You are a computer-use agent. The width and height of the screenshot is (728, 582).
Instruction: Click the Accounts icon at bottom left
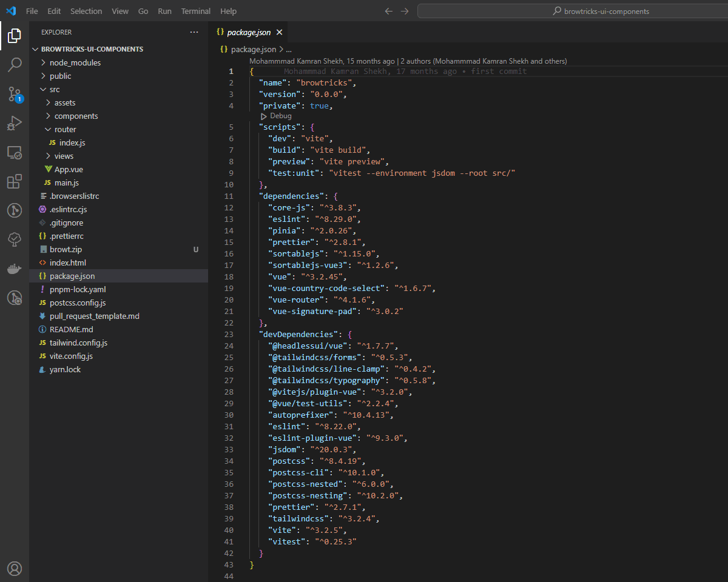point(15,568)
